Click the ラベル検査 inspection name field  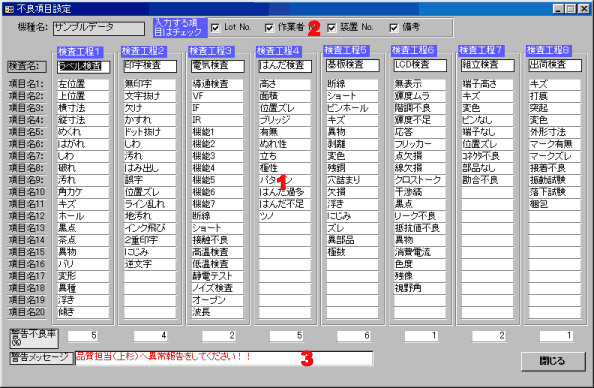84,67
